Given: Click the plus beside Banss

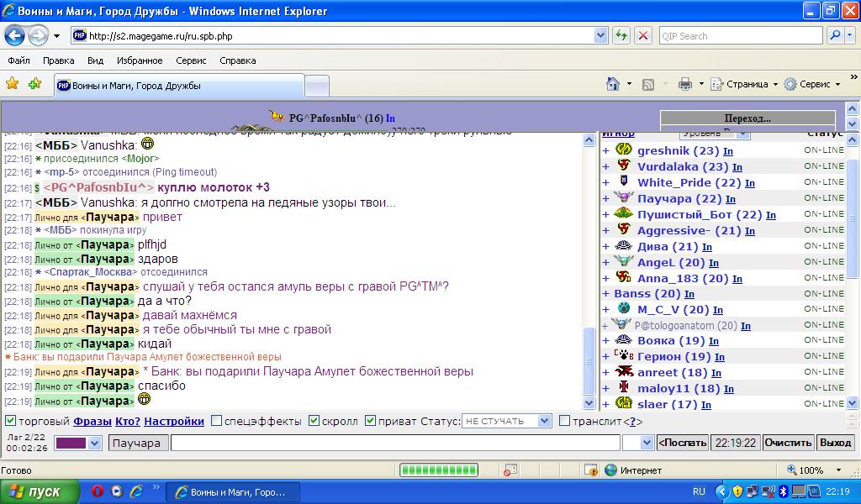Looking at the screenshot, I should (x=606, y=294).
